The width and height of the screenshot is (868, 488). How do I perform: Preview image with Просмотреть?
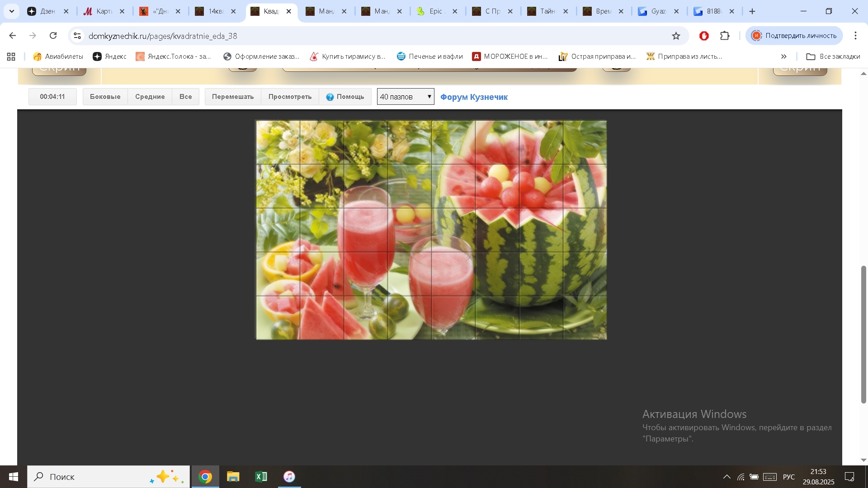290,97
